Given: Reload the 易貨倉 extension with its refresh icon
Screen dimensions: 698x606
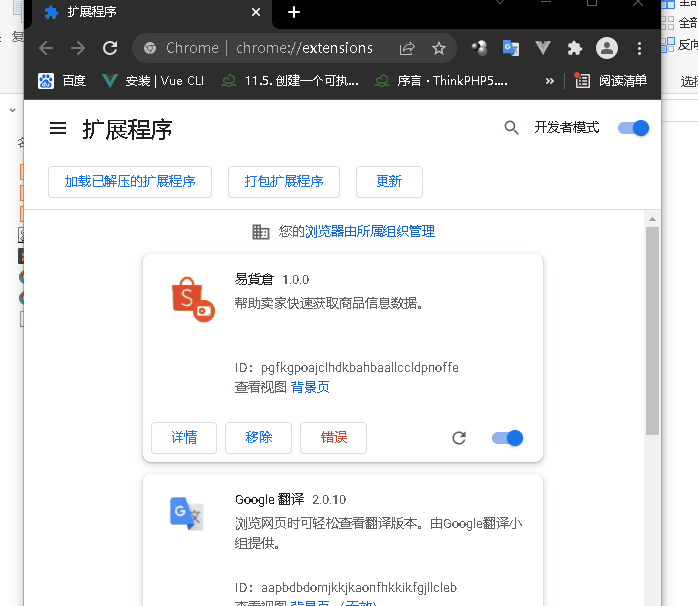Looking at the screenshot, I should [459, 438].
